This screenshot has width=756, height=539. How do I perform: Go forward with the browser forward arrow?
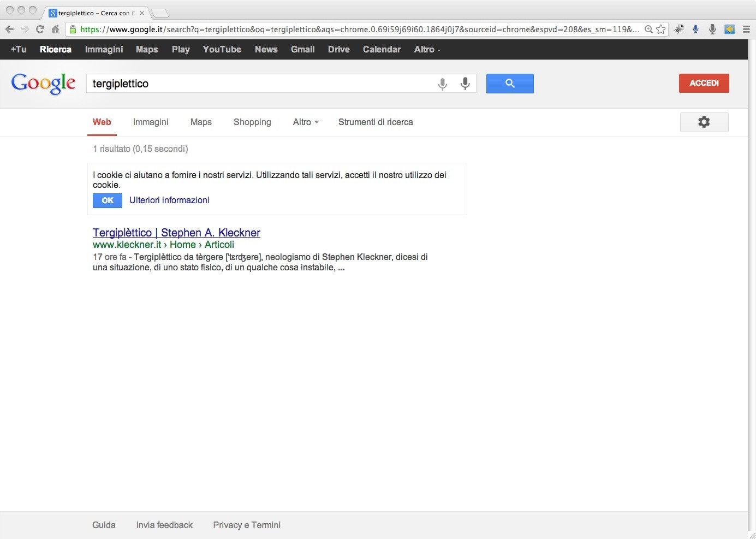pyautogui.click(x=25, y=29)
